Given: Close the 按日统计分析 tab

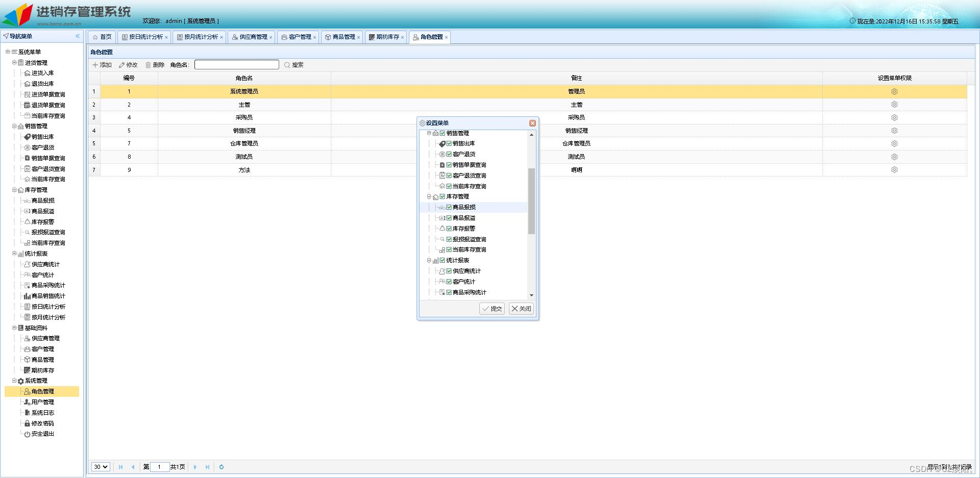Looking at the screenshot, I should [166, 37].
